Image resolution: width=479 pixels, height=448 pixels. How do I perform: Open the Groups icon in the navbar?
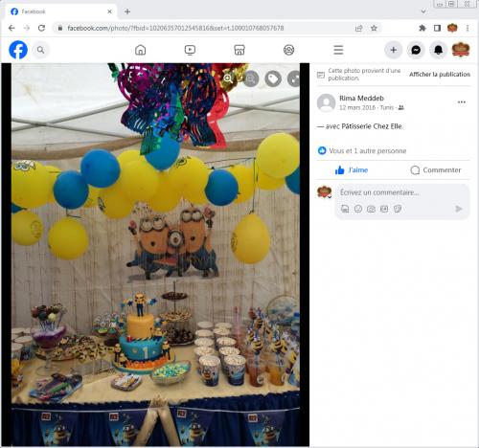[x=288, y=50]
